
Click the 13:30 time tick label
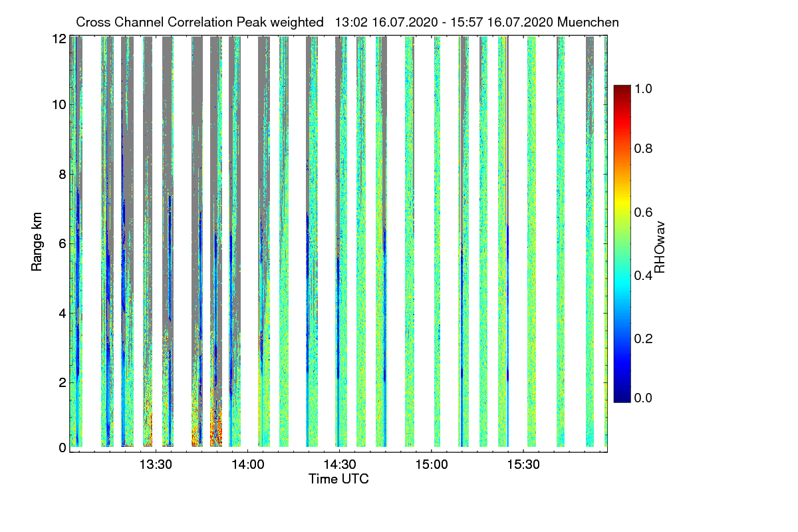pyautogui.click(x=156, y=464)
